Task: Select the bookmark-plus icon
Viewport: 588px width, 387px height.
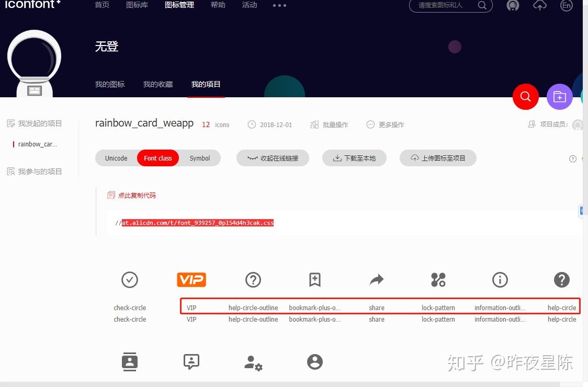Action: pos(314,280)
